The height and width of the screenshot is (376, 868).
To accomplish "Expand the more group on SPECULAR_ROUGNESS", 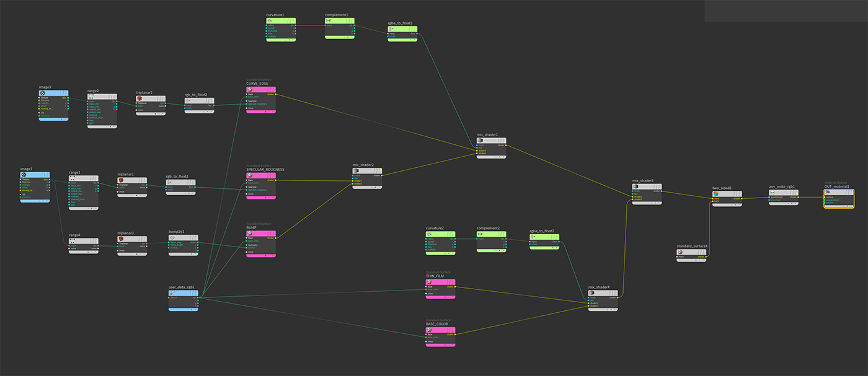I will point(247,194).
